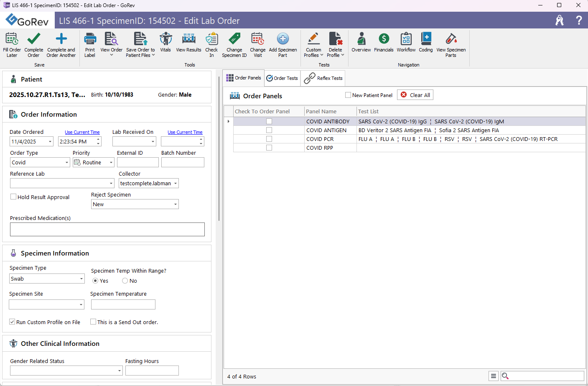Viewport: 588px width, 386px height.
Task: Open the Specimen Type dropdown
Action: click(x=81, y=279)
